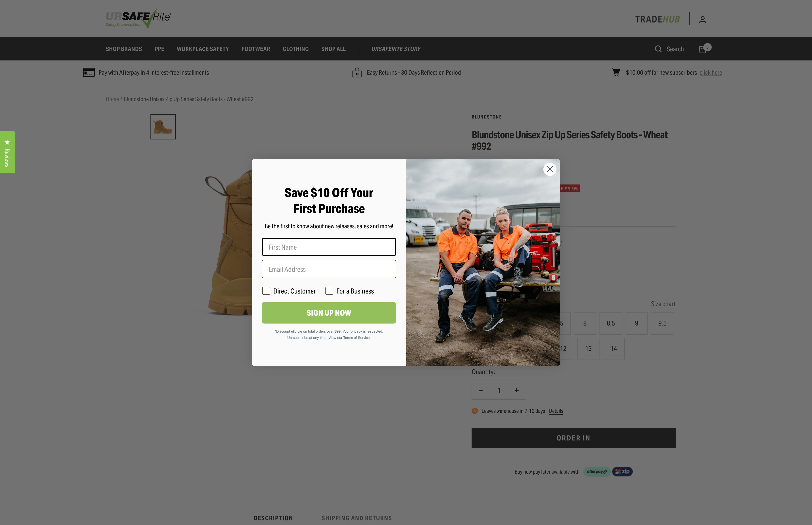The image size is (812, 525).
Task: Open the Reviews star sidebar tab
Action: pyautogui.click(x=7, y=152)
